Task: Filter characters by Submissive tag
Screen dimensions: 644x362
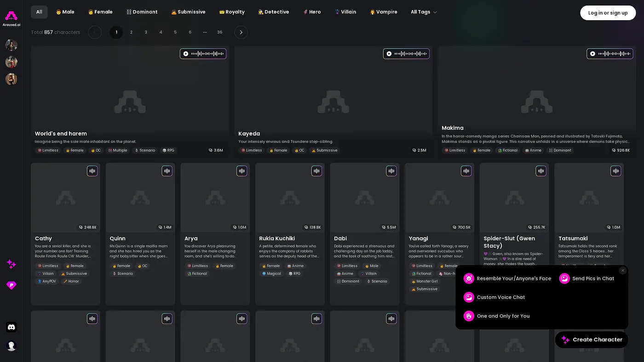Action: (188, 12)
